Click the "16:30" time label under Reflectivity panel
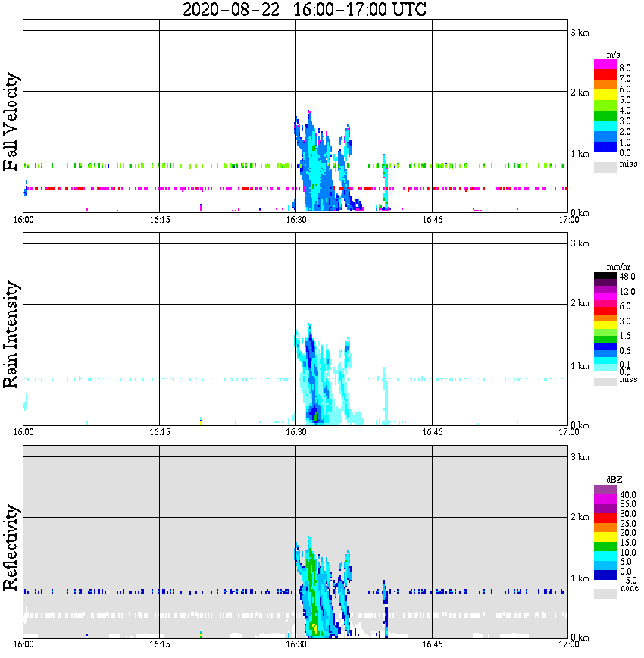 [x=296, y=644]
